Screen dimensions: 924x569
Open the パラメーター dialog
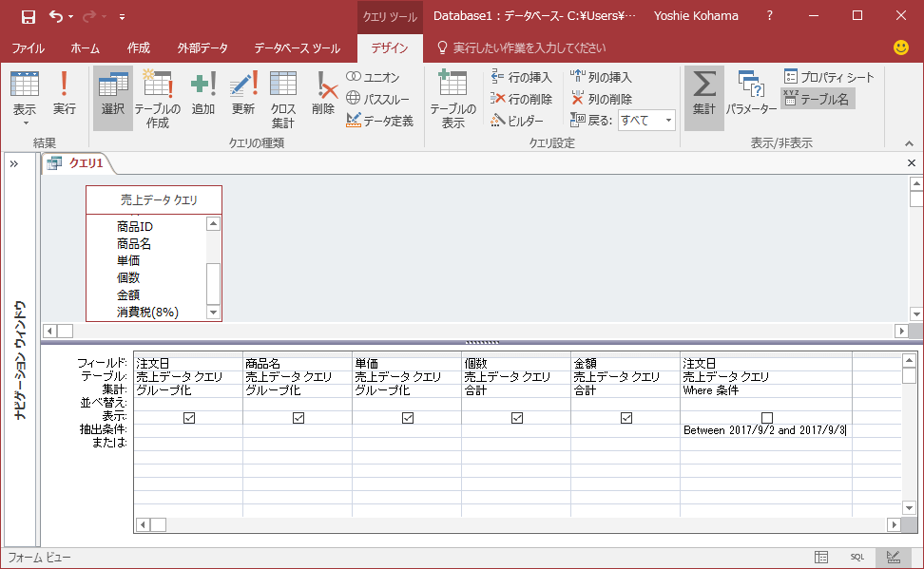pos(751,93)
